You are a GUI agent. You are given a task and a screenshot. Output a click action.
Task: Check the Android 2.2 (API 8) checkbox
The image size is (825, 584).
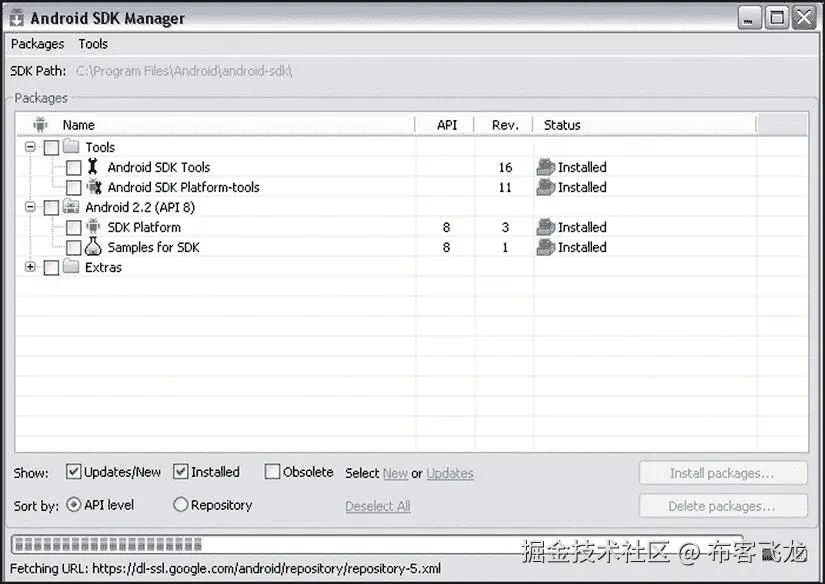51,207
